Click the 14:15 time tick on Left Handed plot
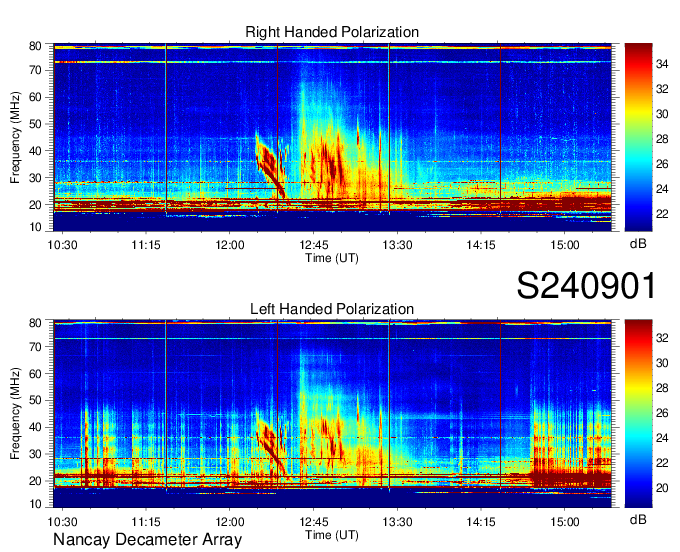Screen dimensions: 680x552 (x=481, y=522)
